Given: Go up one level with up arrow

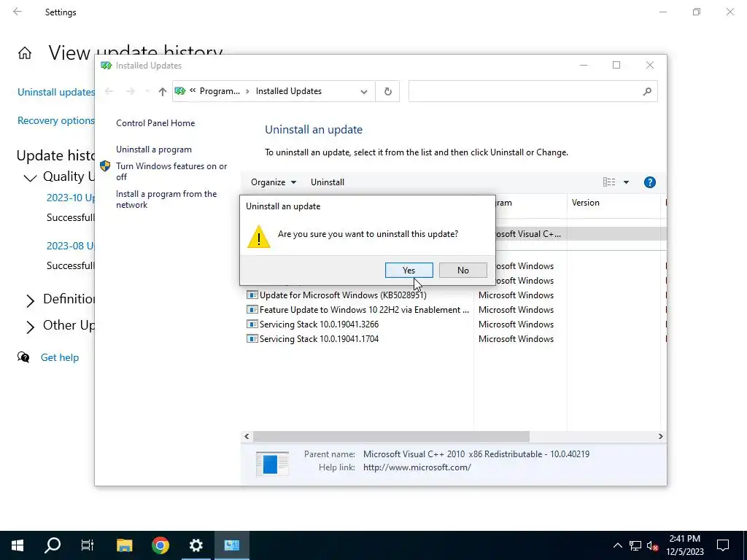Looking at the screenshot, I should 163,91.
